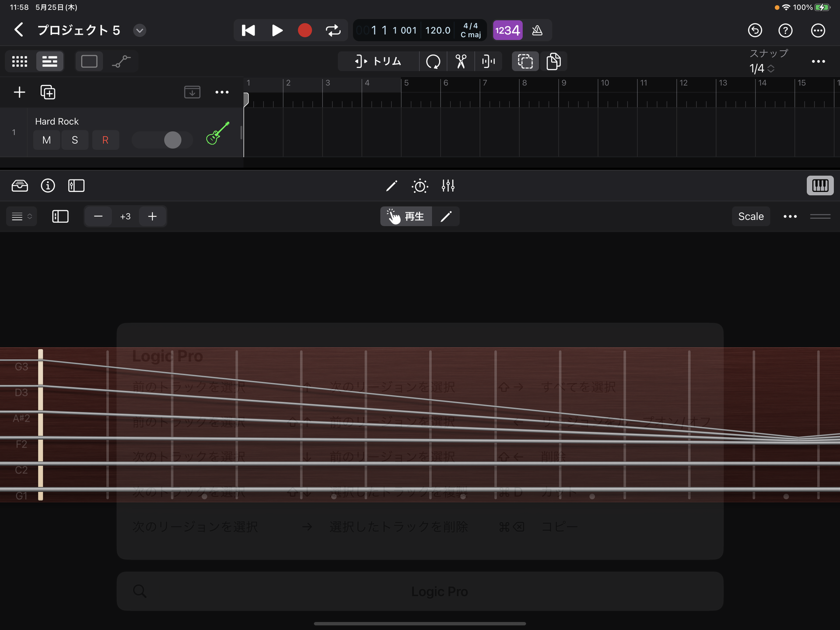Open the tracks toolbar more options ellipsis
The image size is (840, 630).
818,62
